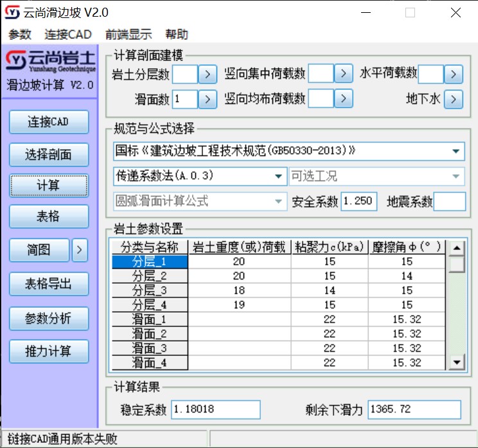Minimize the 云尚滑边坡 window
Viewport: 478px width, 448px height.
(x=366, y=13)
